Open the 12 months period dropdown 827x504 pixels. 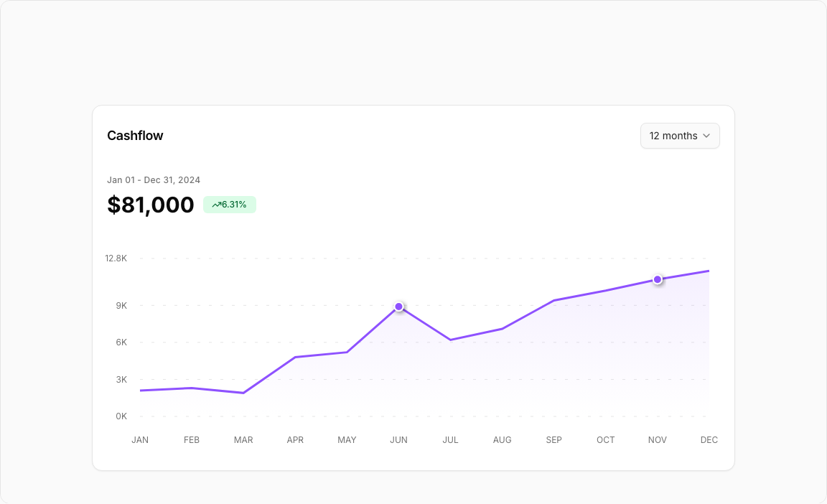(x=679, y=136)
